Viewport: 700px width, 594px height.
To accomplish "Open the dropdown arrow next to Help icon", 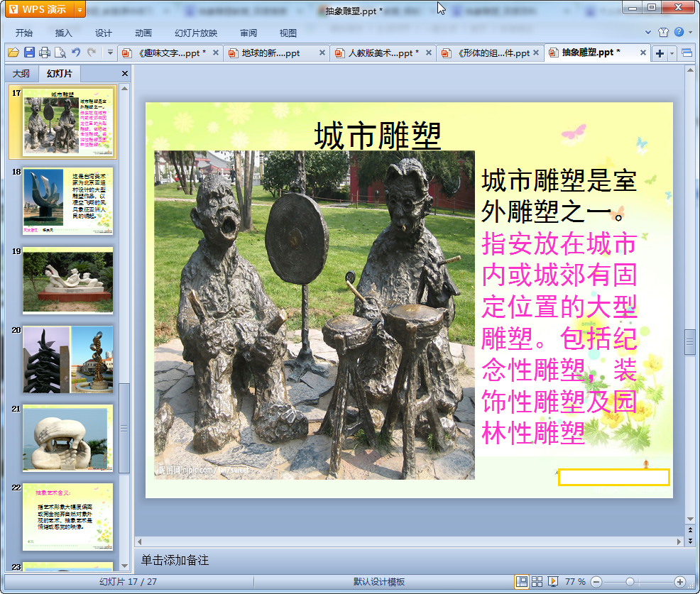I will click(x=690, y=32).
